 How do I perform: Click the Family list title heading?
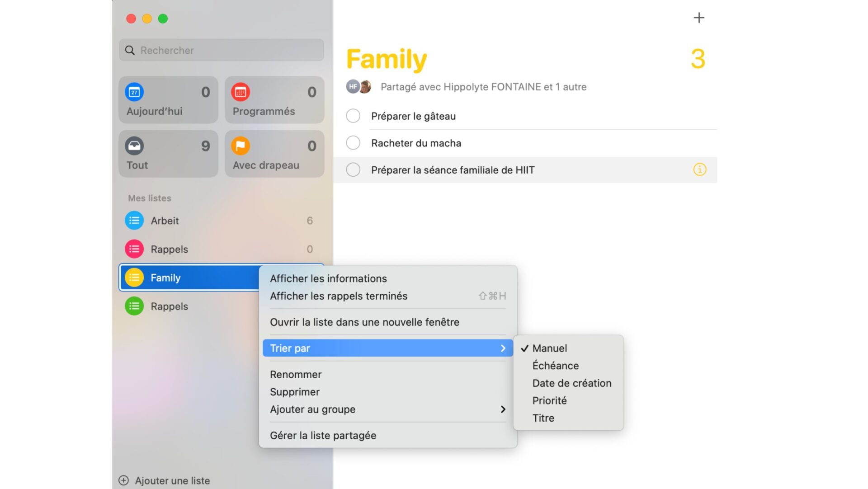tap(387, 59)
